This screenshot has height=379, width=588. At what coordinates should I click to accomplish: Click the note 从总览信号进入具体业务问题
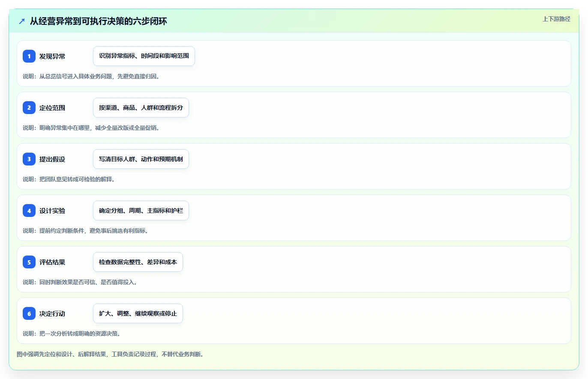coord(91,76)
